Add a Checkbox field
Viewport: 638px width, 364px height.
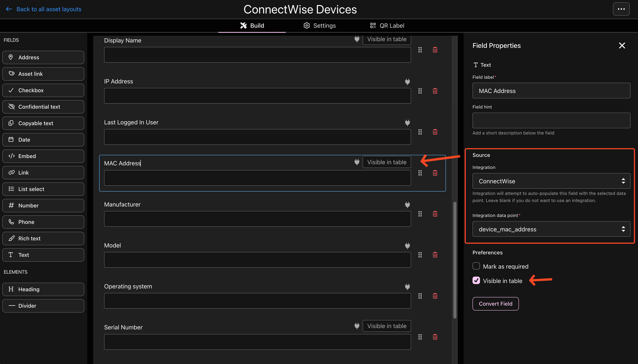pyautogui.click(x=43, y=90)
